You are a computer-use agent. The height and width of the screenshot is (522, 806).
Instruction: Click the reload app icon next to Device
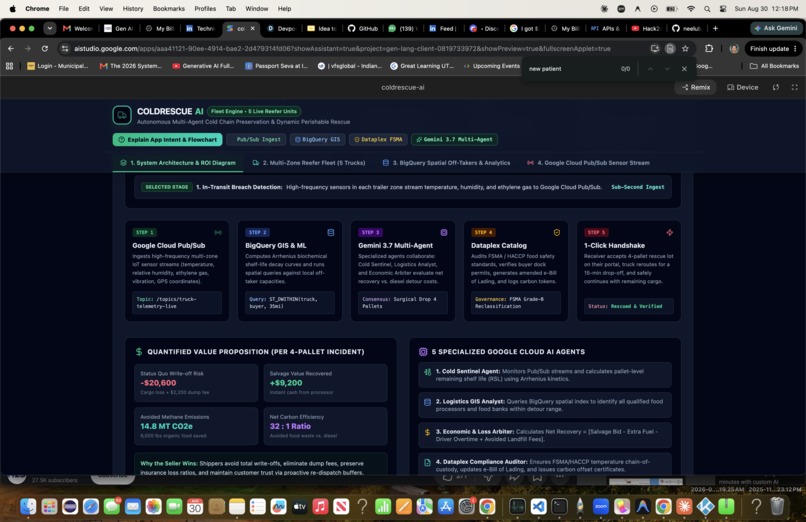(x=776, y=87)
